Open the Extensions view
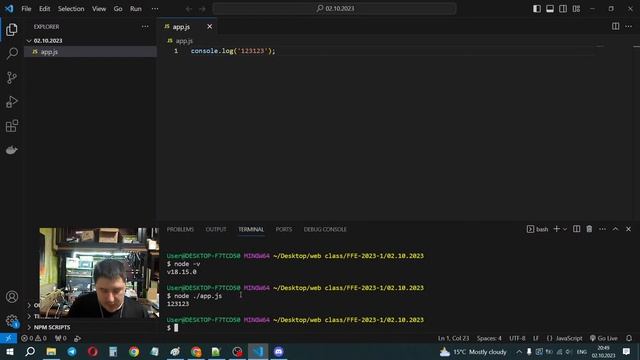This screenshot has width=640, height=360. (x=12, y=126)
